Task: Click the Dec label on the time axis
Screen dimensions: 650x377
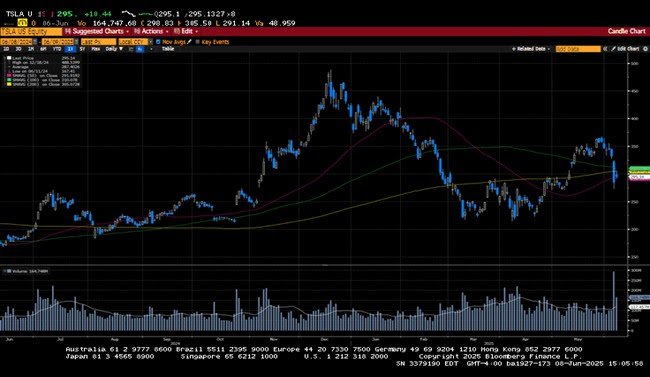Action: tap(324, 339)
